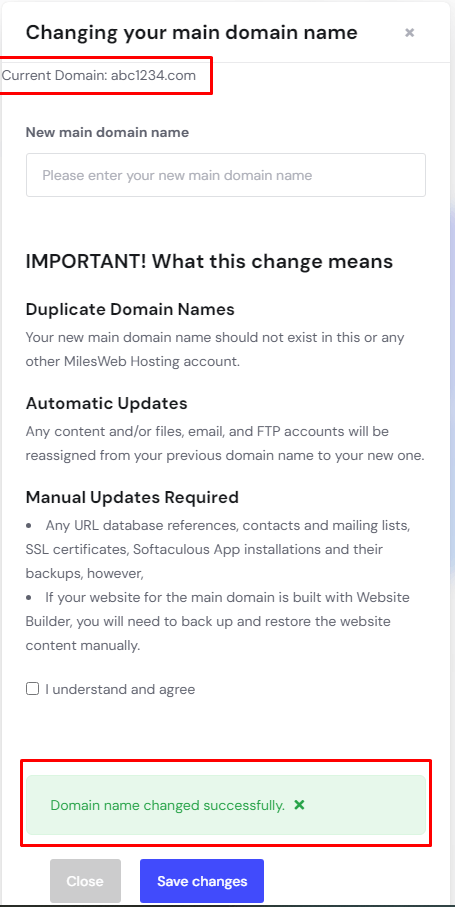
Task: Click the 'Manual Updates Required' heading
Action: 132,497
